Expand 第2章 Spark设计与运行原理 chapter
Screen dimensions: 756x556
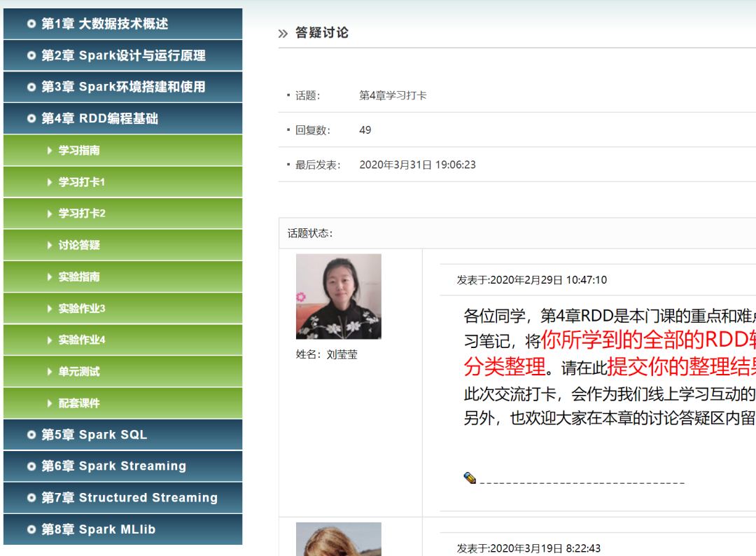[x=123, y=55]
